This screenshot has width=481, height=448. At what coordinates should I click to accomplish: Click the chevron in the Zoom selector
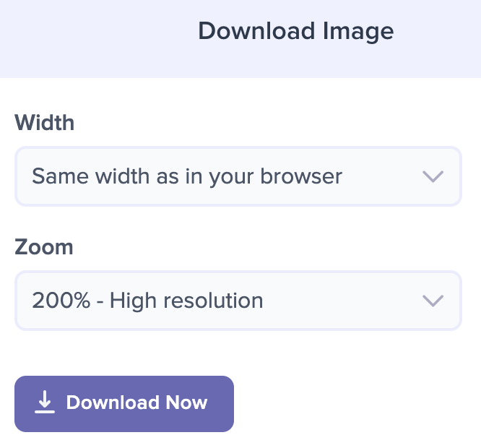(x=433, y=301)
